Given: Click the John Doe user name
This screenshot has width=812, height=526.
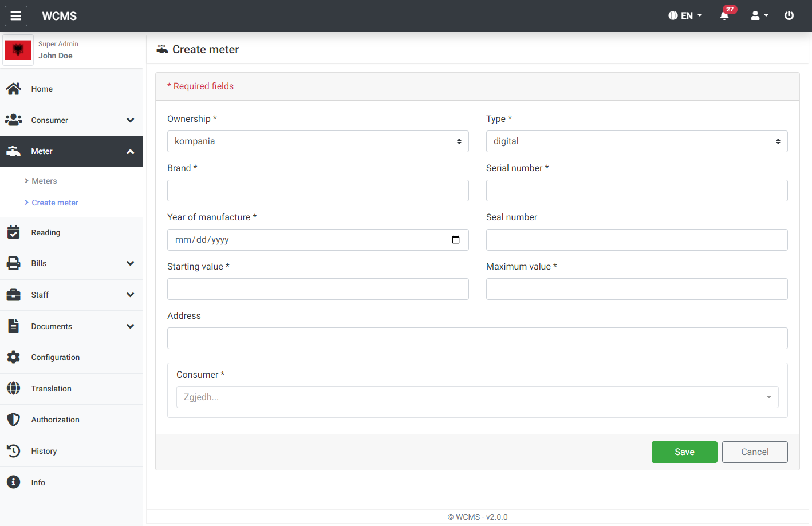Looking at the screenshot, I should click(56, 56).
